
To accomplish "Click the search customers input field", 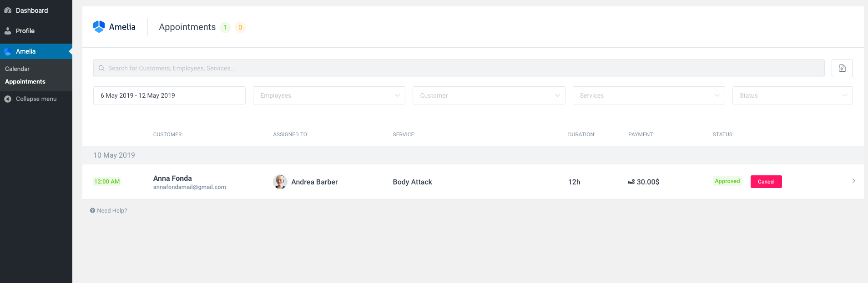I will (459, 68).
